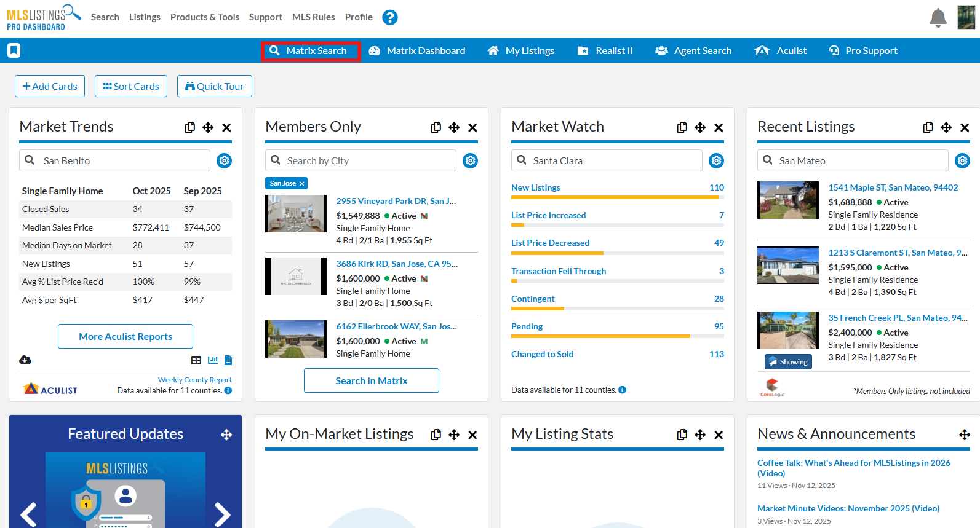The image size is (980, 528).
Task: Open Market Trends settings gear
Action: [x=225, y=160]
